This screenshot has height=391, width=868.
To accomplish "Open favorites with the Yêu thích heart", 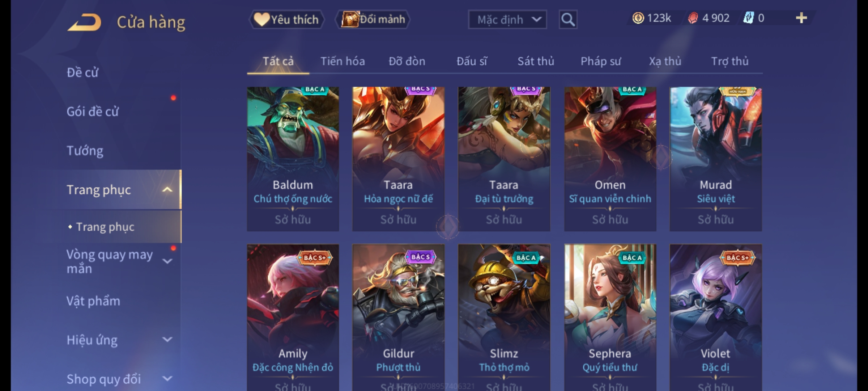I will (x=286, y=20).
